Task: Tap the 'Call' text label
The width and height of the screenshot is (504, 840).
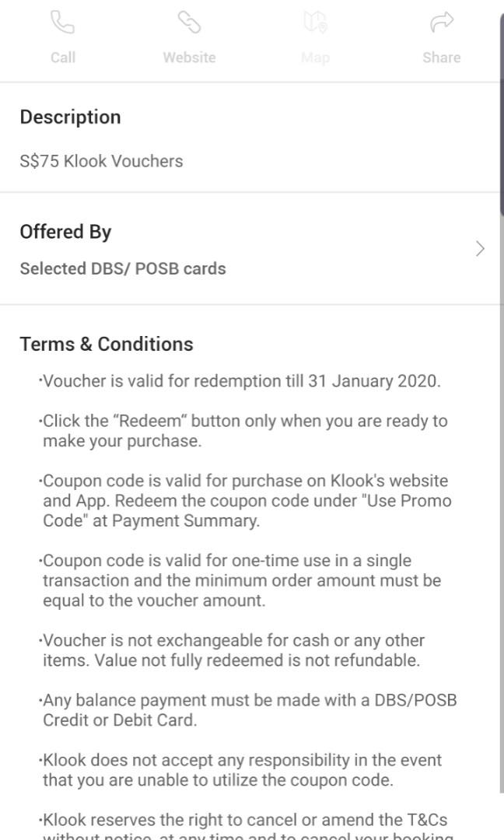Action: pyautogui.click(x=62, y=57)
